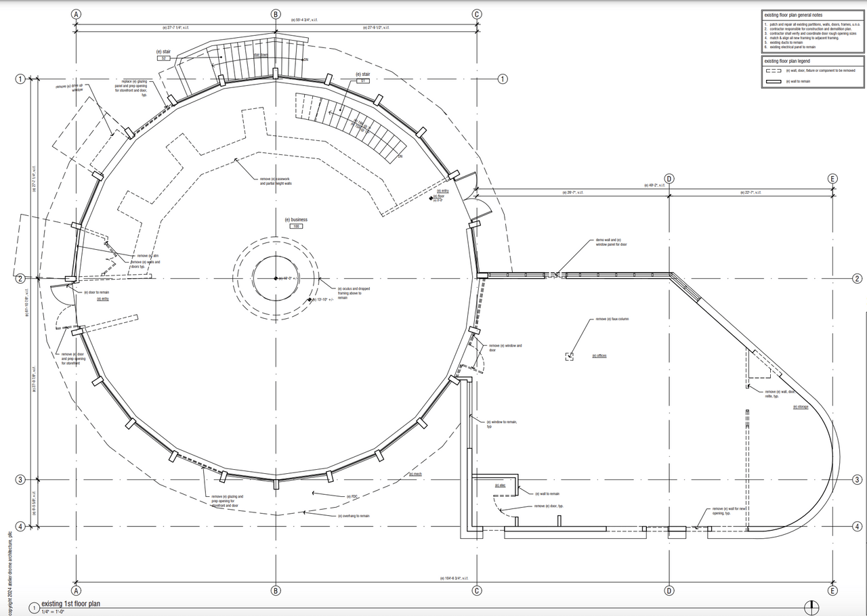This screenshot has height=616, width=867.
Task: Click the 'remove (e) door and prep opening for storefront' note
Action: (x=73, y=359)
